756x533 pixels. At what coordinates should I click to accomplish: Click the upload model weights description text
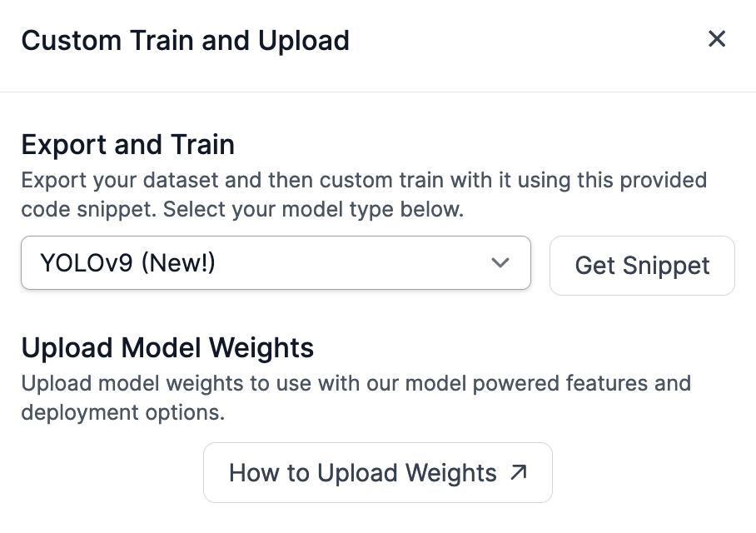(x=356, y=383)
